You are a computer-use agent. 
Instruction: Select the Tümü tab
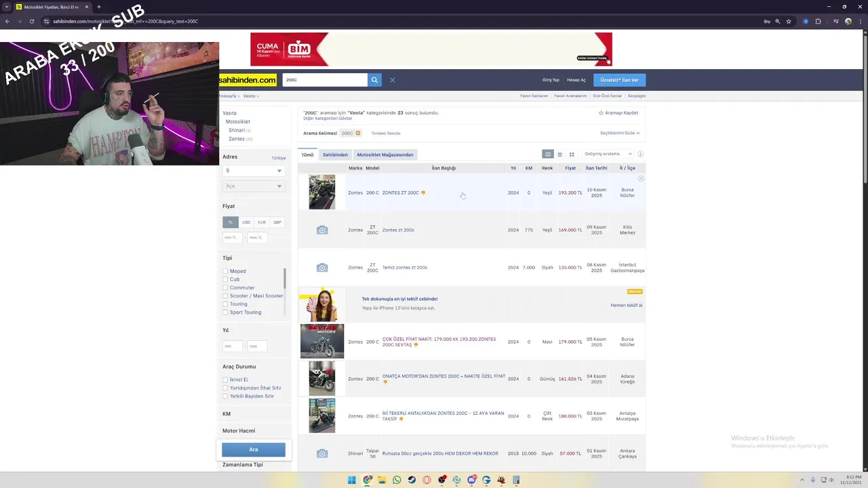coord(307,155)
